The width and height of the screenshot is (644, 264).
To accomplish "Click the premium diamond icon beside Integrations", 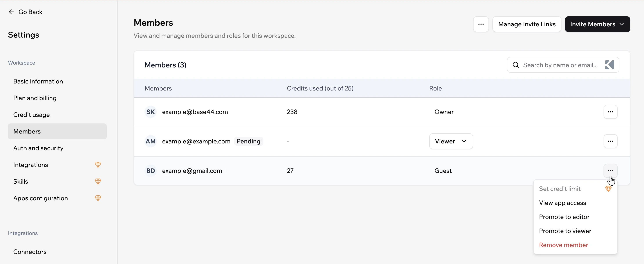I will tap(98, 165).
